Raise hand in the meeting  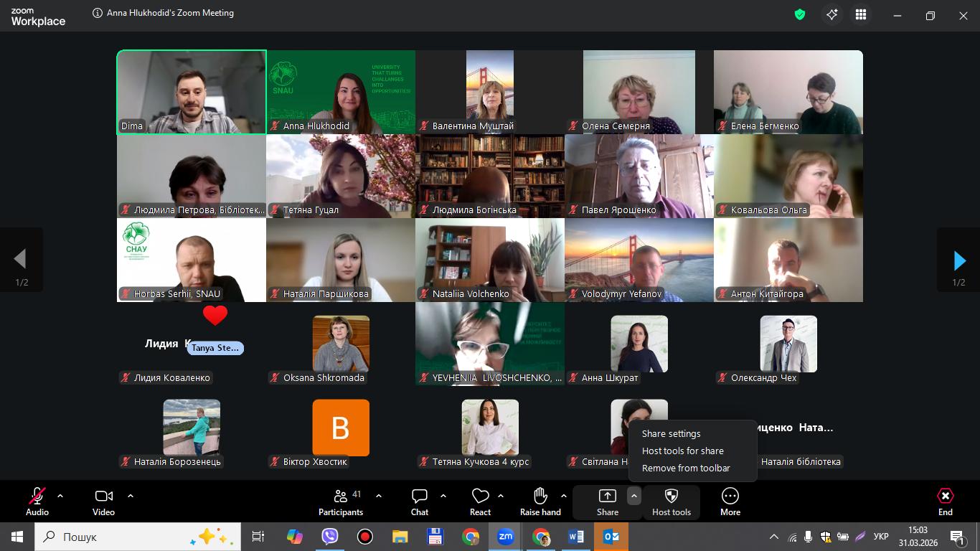(540, 501)
